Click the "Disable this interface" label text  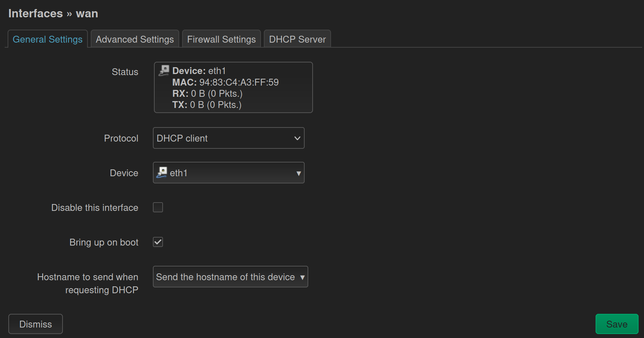95,208
